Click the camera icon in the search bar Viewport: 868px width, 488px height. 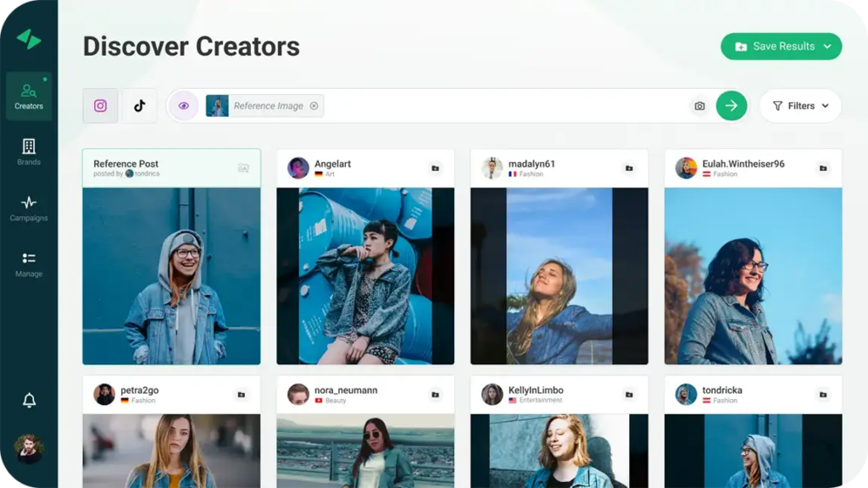point(698,105)
